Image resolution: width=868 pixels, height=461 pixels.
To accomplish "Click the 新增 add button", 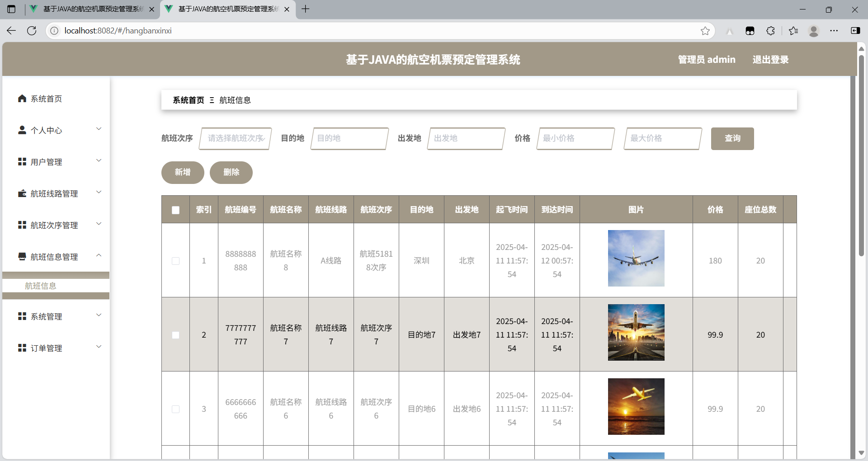I will (x=182, y=172).
